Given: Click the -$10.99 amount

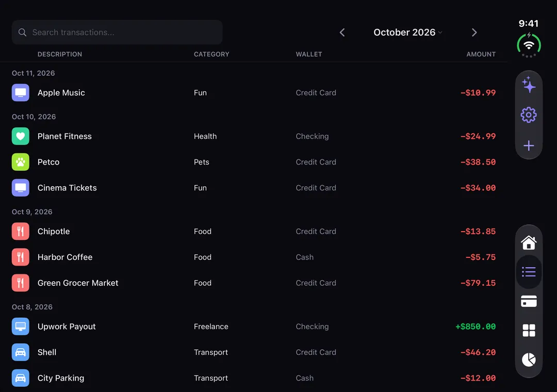Looking at the screenshot, I should 478,92.
